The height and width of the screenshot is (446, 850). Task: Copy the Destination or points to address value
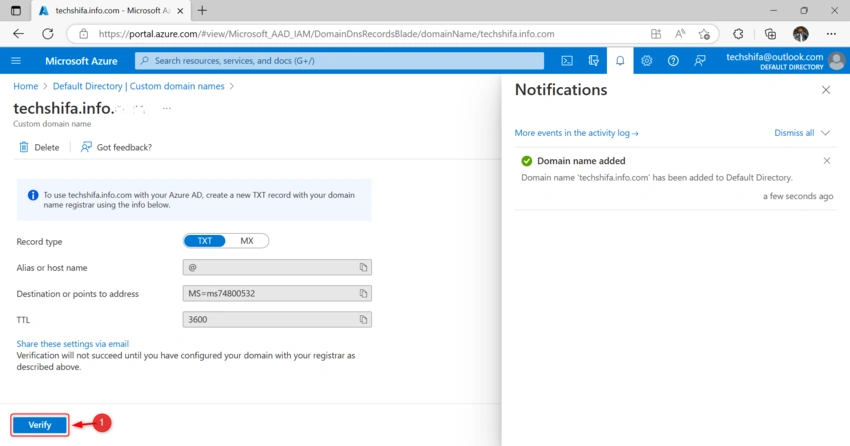[363, 293]
